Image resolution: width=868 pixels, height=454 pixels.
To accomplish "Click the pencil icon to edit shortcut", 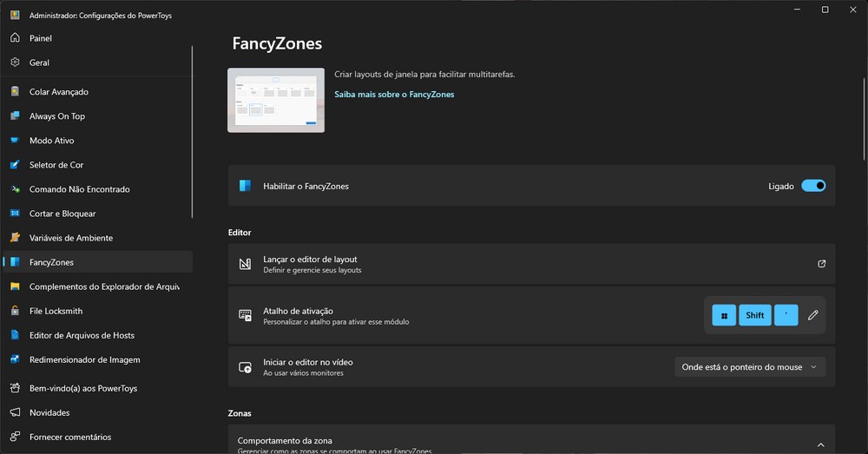I will click(812, 315).
